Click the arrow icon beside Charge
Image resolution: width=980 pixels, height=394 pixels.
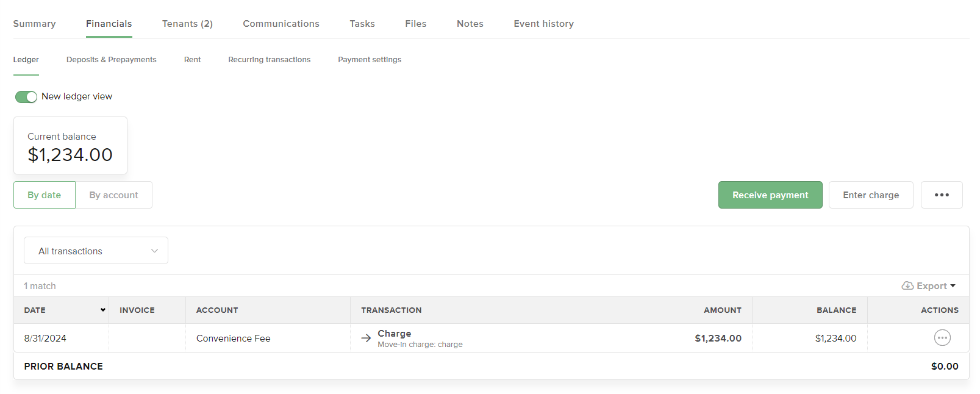[366, 338]
